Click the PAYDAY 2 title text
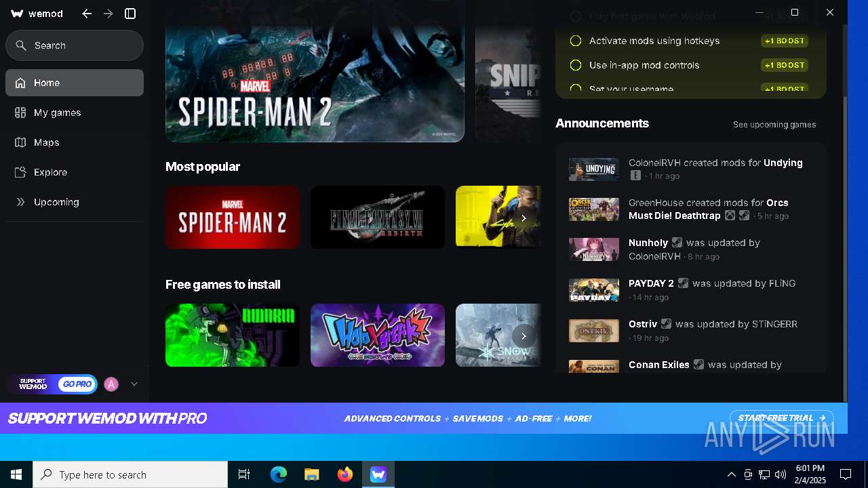This screenshot has height=488, width=868. click(651, 283)
